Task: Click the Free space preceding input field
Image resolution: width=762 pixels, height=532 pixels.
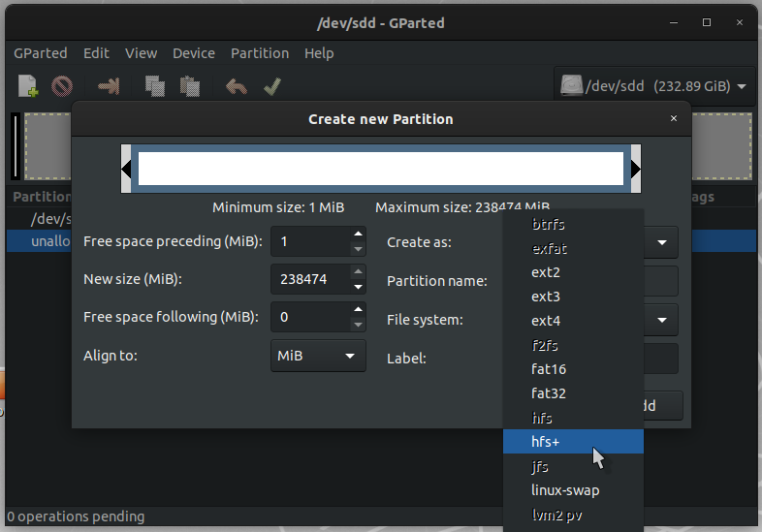Action: (311, 241)
